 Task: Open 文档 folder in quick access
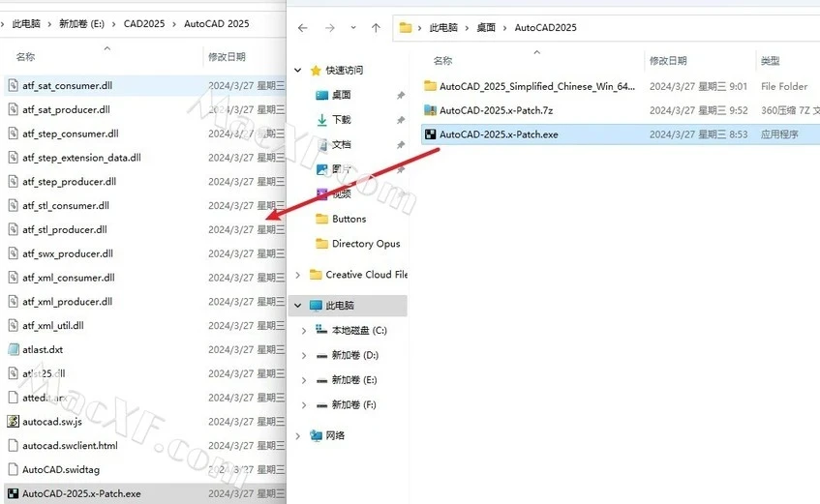pos(341,144)
